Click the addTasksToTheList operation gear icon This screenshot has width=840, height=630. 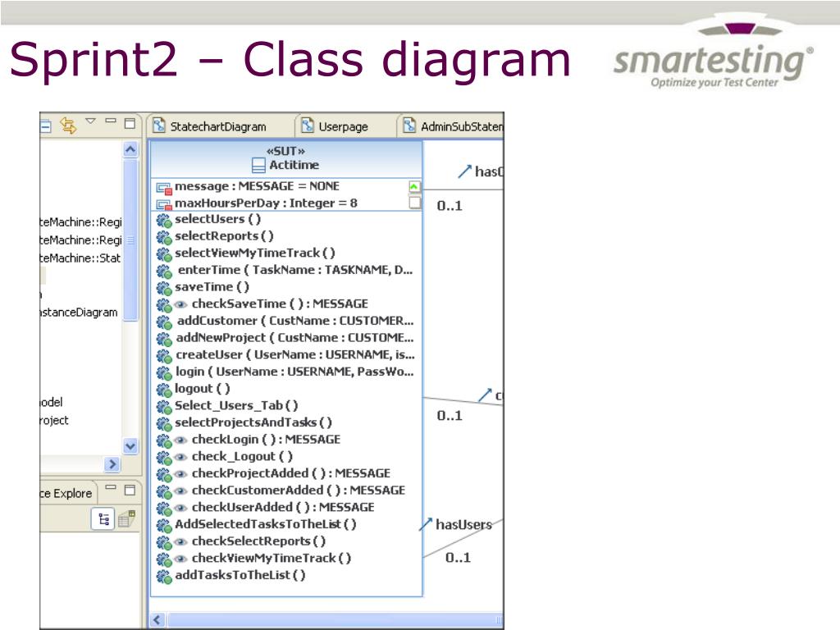point(164,577)
